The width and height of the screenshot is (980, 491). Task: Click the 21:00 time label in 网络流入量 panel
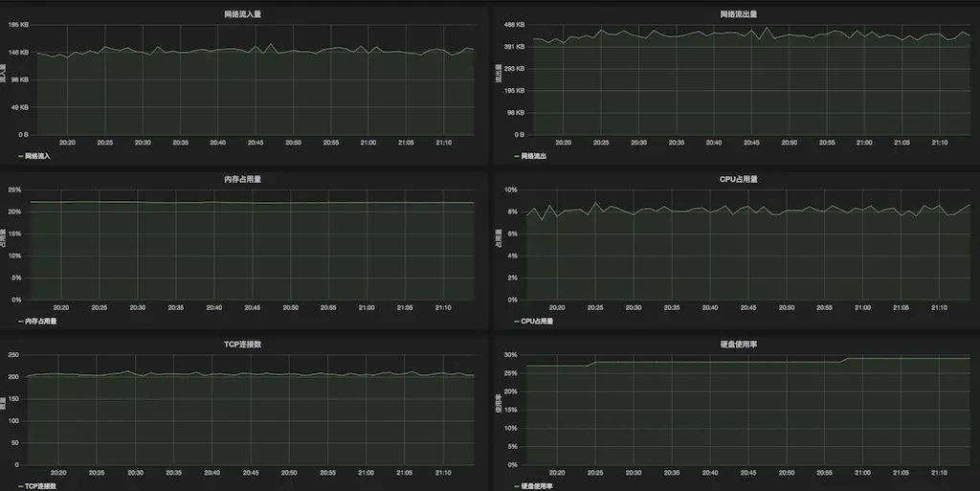368,143
